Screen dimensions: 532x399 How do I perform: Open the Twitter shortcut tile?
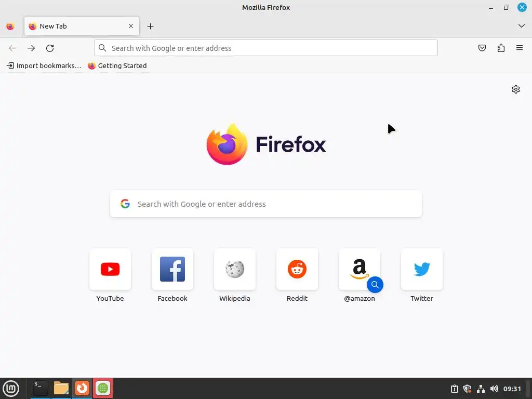[422, 269]
